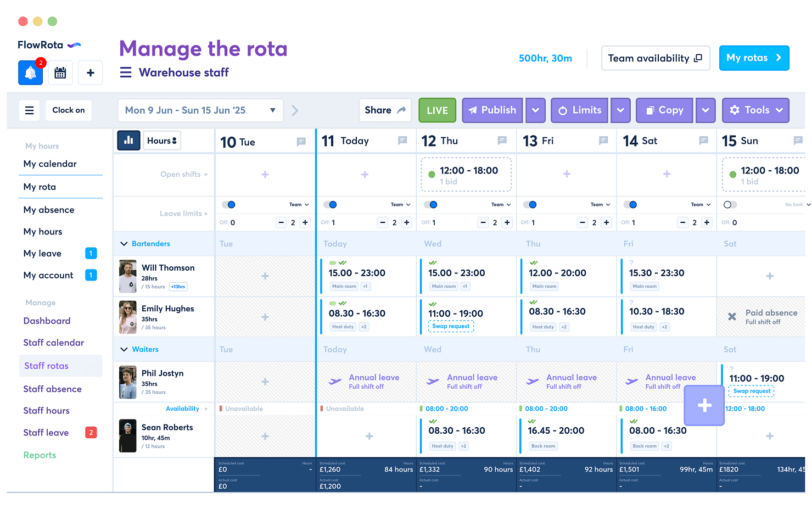Click the floating purple plus button
812x515 pixels.
click(704, 405)
